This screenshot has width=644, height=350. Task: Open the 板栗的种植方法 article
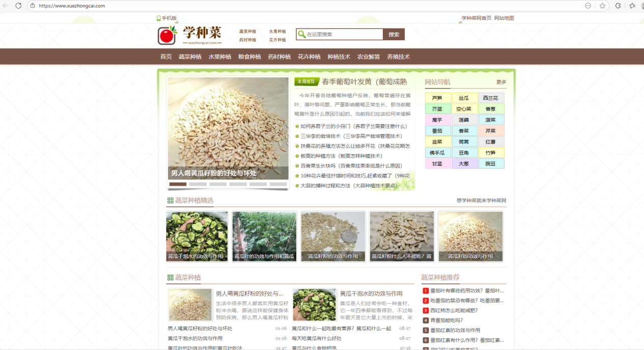click(341, 156)
